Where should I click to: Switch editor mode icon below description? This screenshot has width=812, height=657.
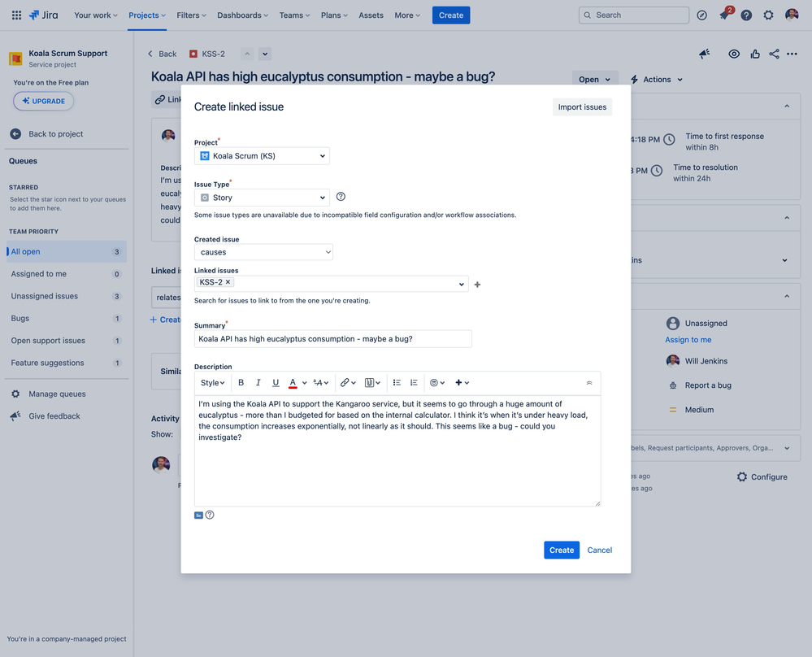tap(198, 515)
